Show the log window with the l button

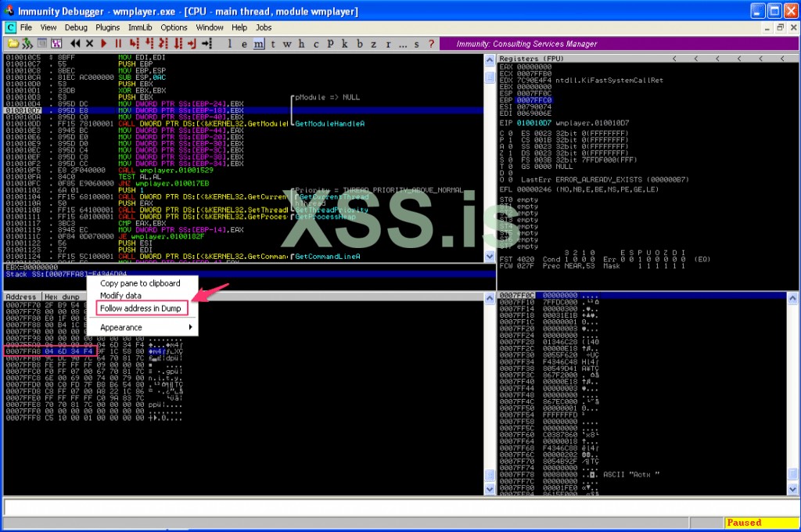(230, 44)
